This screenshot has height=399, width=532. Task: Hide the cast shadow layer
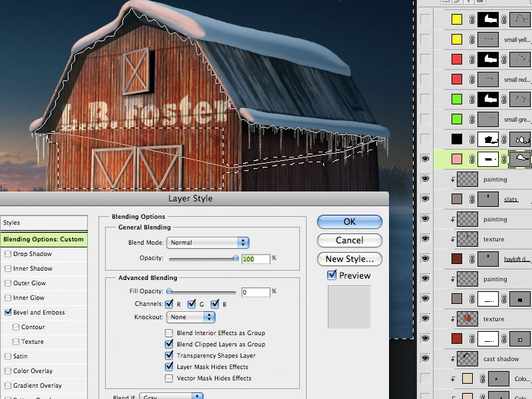(425, 358)
